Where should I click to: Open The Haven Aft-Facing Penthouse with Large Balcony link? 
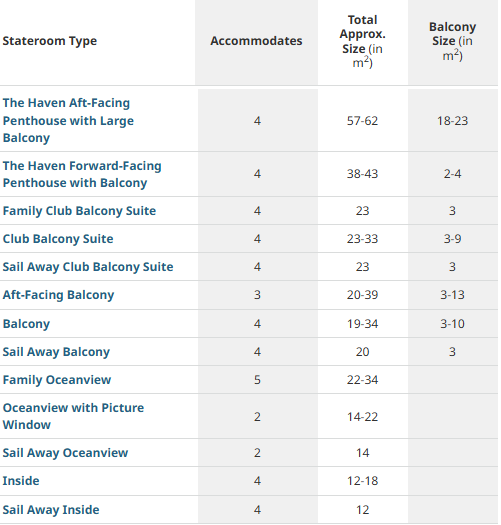click(68, 121)
